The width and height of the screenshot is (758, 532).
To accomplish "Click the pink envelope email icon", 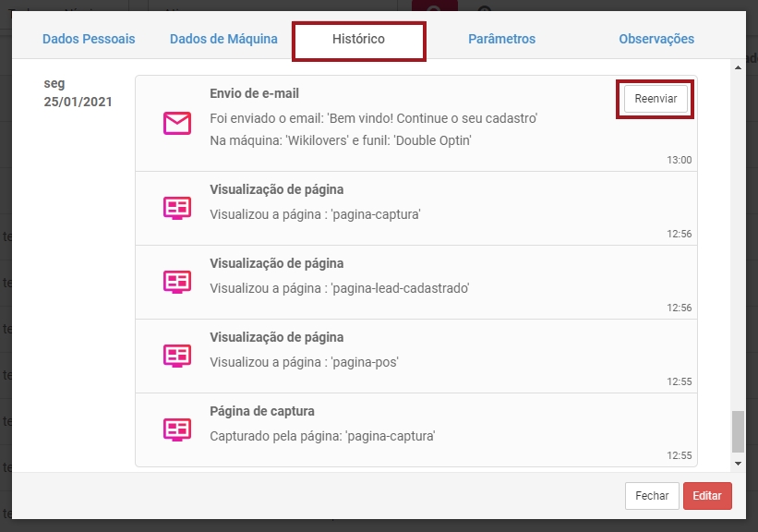I will (x=177, y=124).
